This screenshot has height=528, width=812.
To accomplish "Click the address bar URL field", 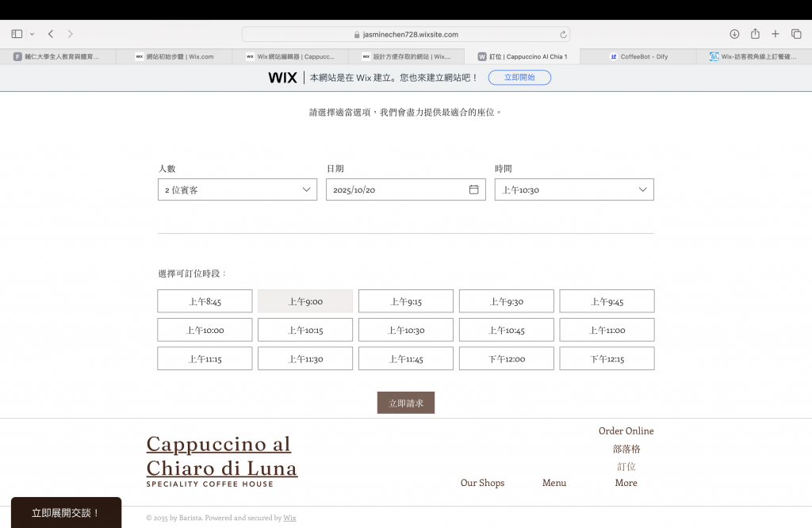I will click(405, 35).
